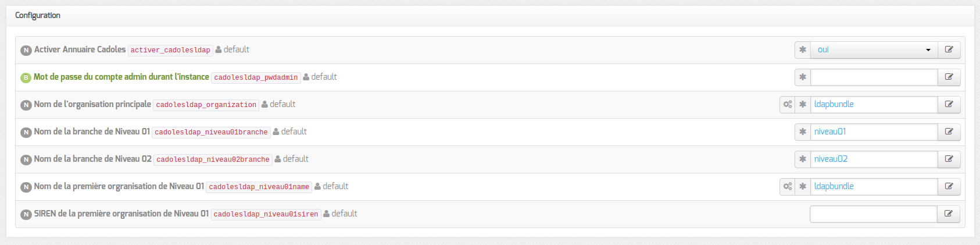
Task: Click gears icon beside organisation principale field
Action: [788, 105]
